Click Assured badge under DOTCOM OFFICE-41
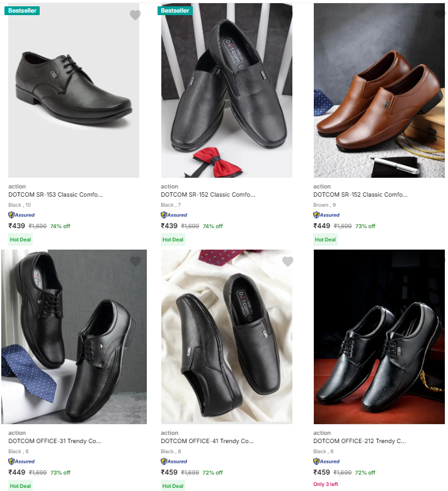The image size is (448, 491). tap(174, 461)
